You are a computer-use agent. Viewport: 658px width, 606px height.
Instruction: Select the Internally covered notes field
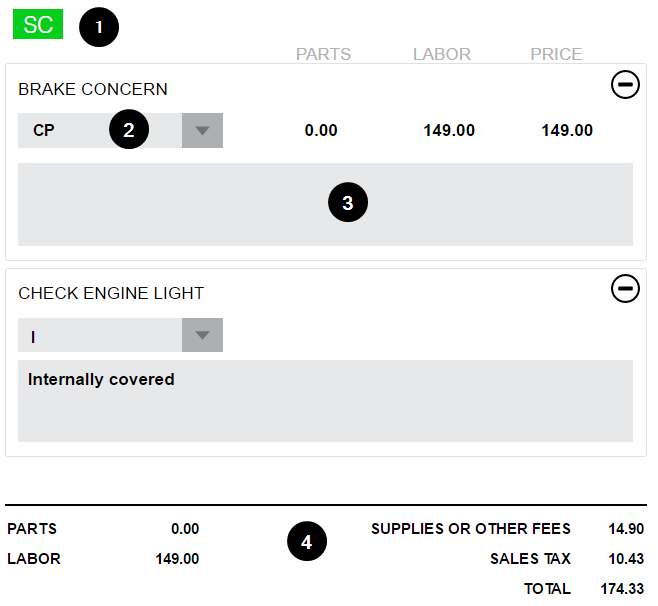coord(325,400)
